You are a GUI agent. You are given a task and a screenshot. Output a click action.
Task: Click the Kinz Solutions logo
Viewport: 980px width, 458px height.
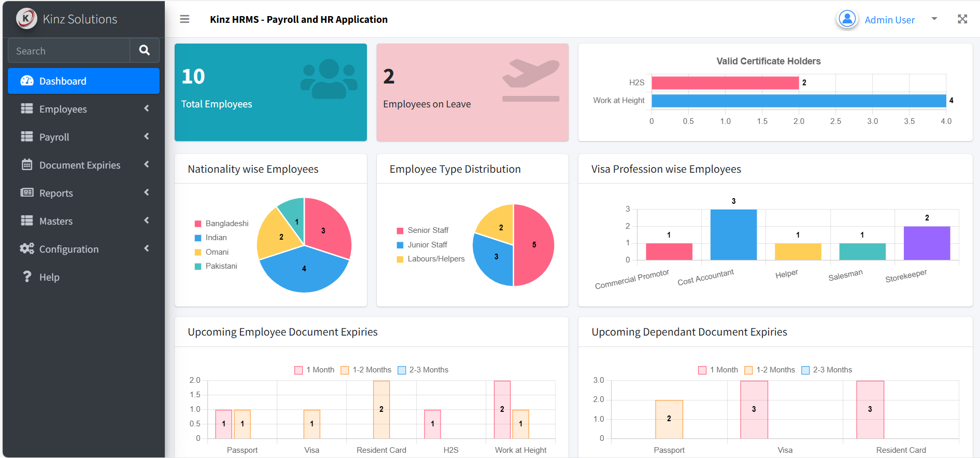(x=26, y=19)
